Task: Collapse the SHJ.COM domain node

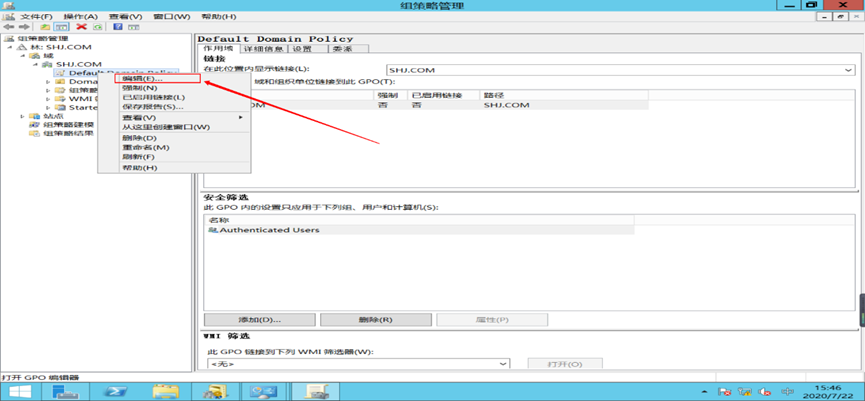Action: click(x=35, y=65)
